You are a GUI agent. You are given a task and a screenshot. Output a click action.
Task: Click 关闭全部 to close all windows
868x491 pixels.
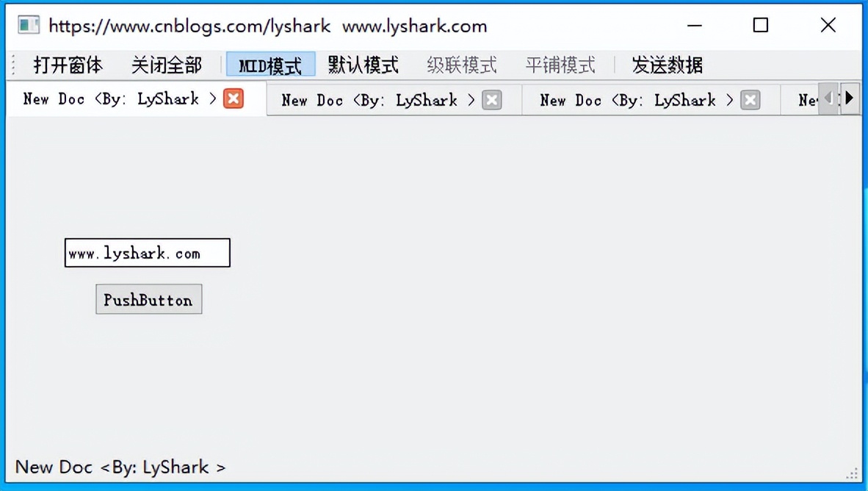click(167, 65)
